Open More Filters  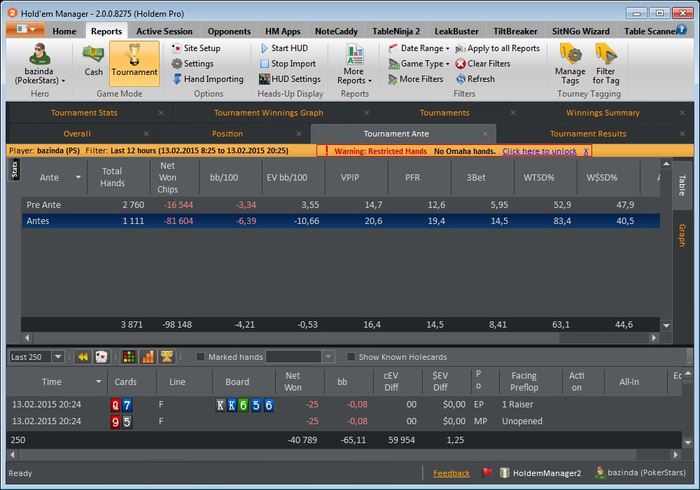[x=416, y=79]
